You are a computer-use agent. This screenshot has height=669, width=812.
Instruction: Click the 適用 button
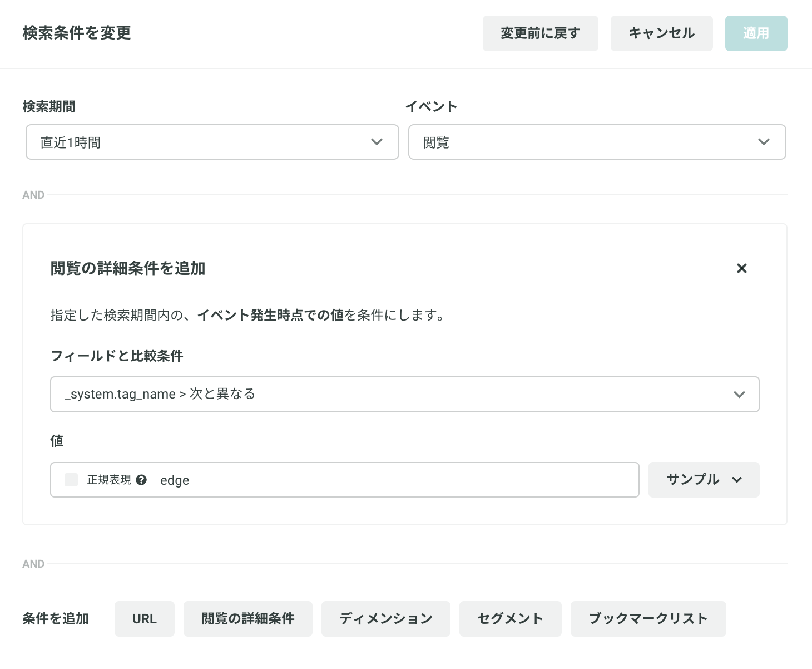click(x=756, y=33)
